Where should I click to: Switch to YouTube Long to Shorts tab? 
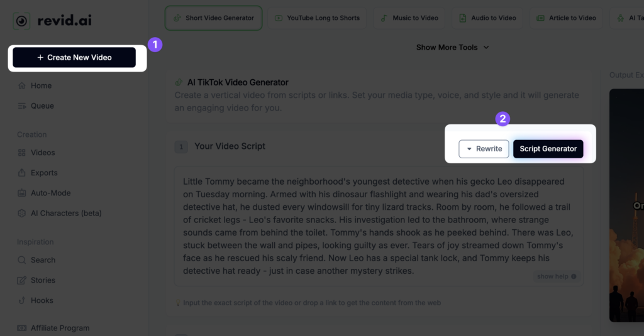coord(317,18)
